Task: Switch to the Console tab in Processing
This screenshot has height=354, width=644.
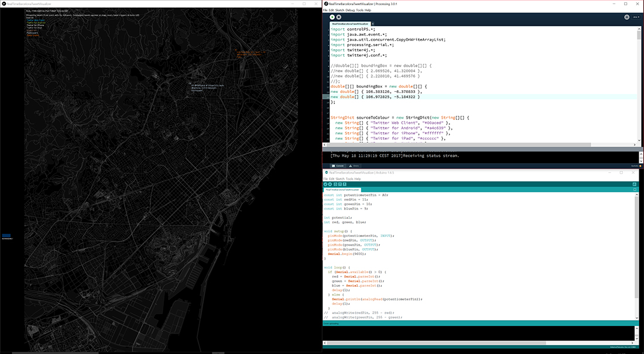Action: click(x=338, y=166)
